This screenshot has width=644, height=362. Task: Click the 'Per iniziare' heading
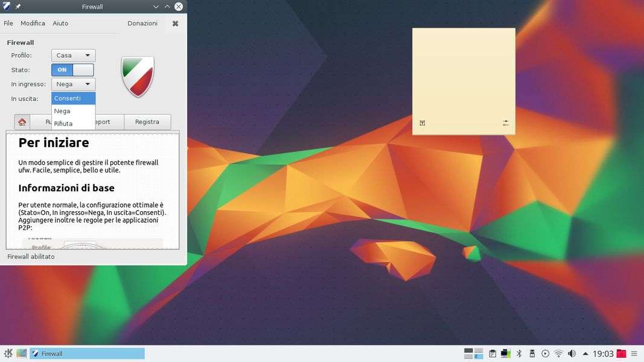(x=53, y=143)
